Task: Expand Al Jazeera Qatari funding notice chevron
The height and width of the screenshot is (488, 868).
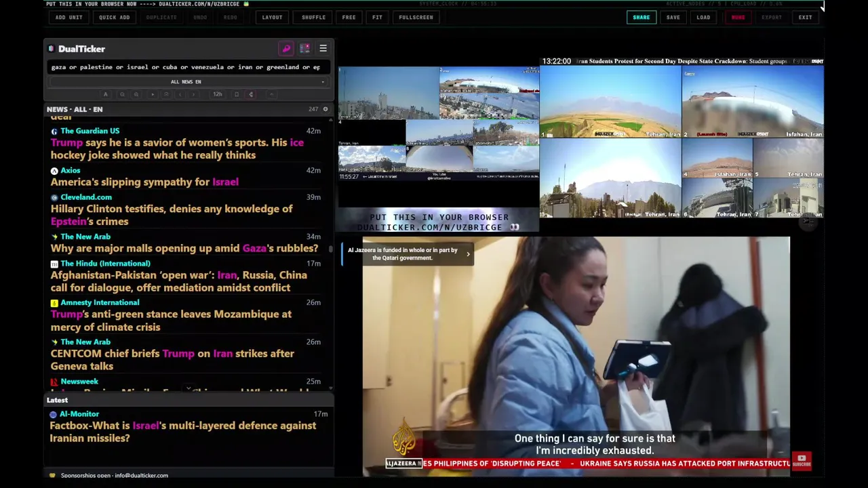Action: coord(467,254)
